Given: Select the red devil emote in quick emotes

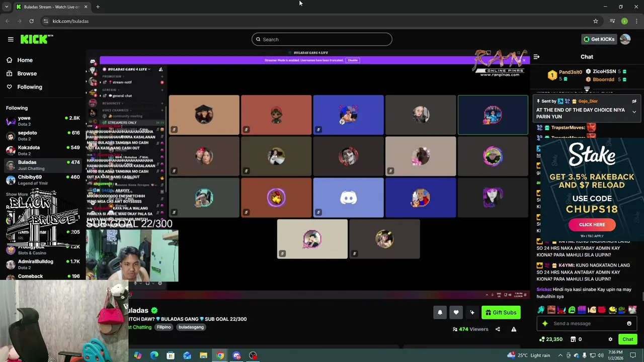Looking at the screenshot, I should point(561,310).
